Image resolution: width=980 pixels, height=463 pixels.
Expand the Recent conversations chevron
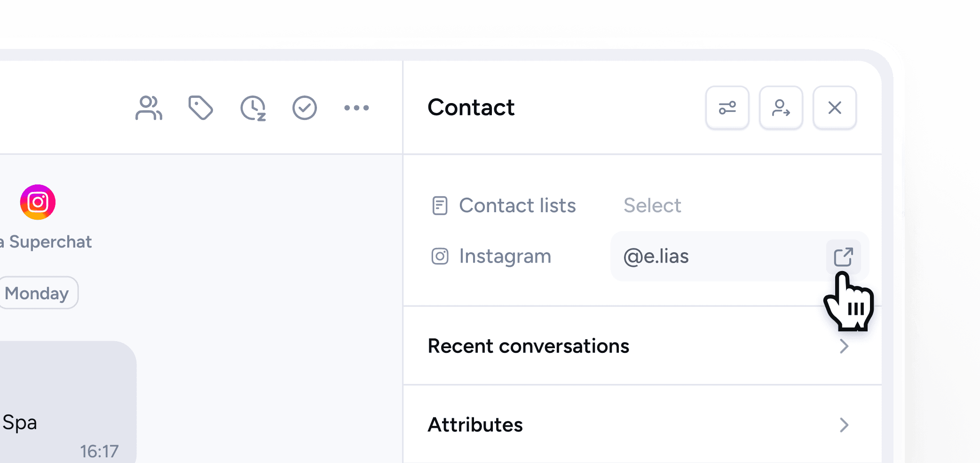click(x=844, y=346)
